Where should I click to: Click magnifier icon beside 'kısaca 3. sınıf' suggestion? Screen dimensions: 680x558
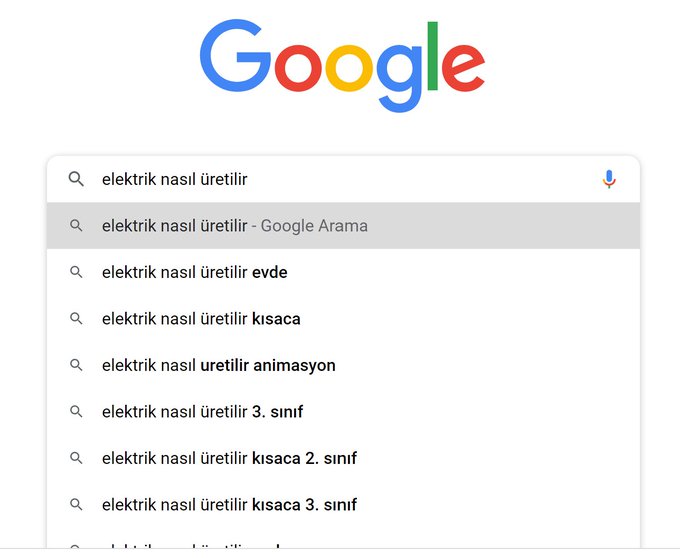click(x=76, y=504)
